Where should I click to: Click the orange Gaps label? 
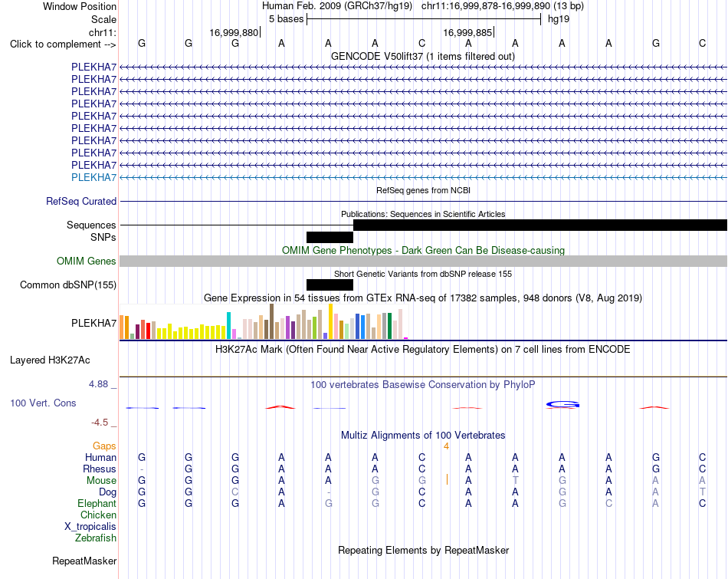tap(104, 446)
